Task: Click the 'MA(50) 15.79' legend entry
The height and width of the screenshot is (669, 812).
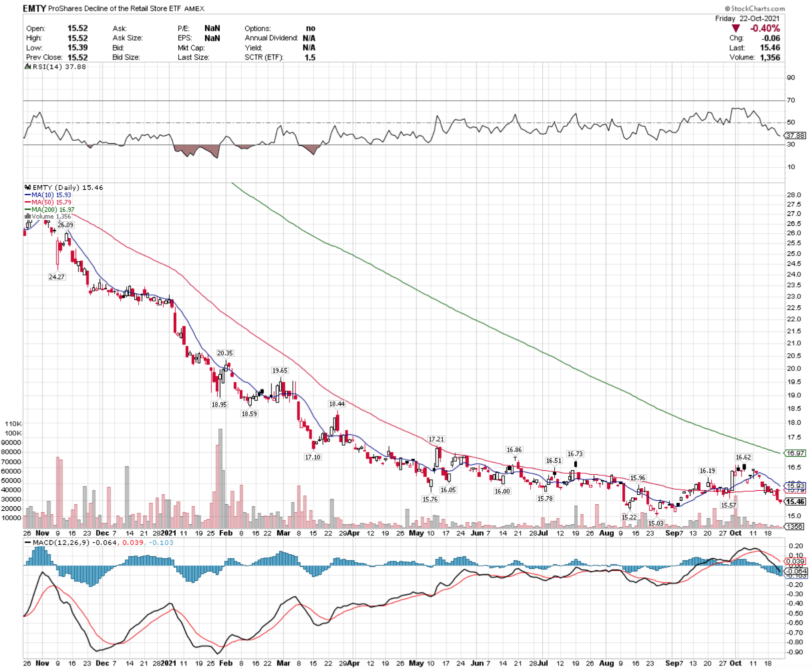Action: pos(51,202)
